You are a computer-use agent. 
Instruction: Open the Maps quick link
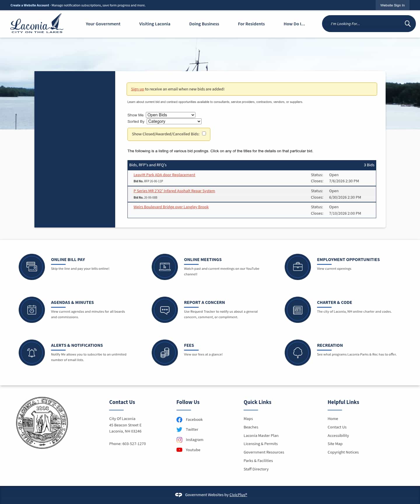pos(248,419)
